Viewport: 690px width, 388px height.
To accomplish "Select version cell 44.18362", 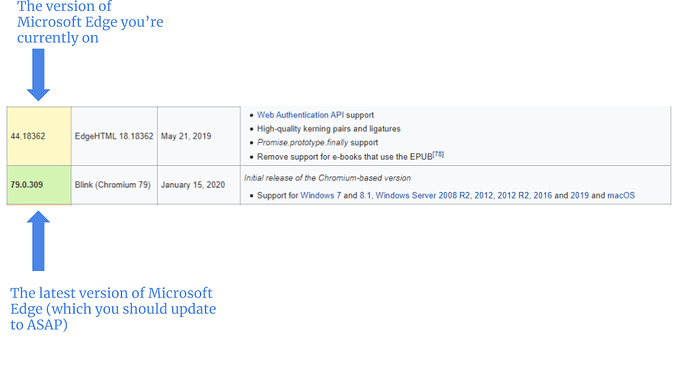I will [39, 136].
